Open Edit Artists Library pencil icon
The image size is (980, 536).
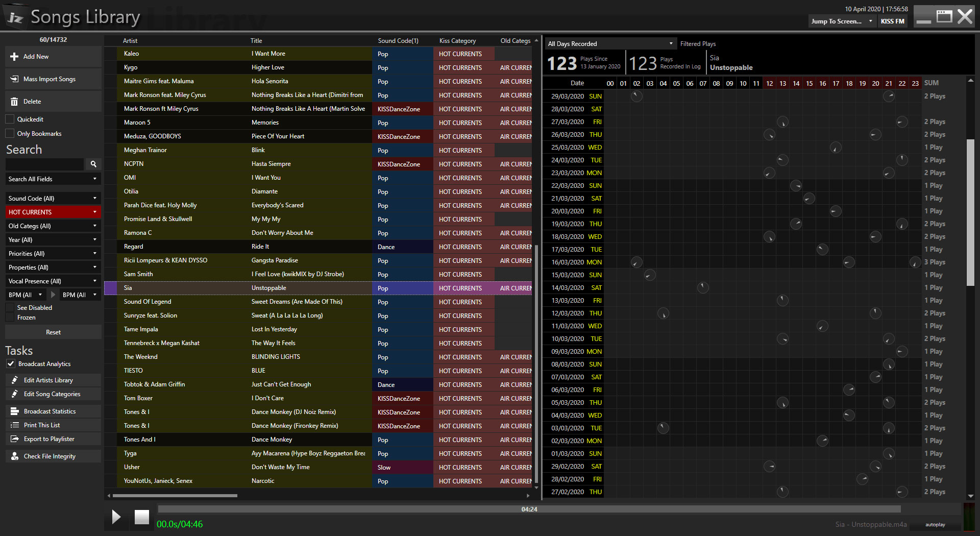pyautogui.click(x=14, y=380)
